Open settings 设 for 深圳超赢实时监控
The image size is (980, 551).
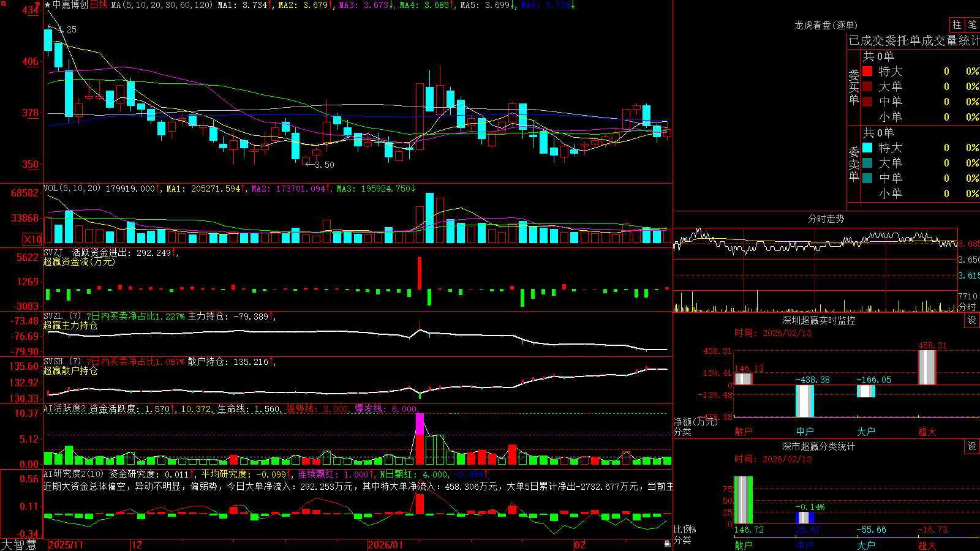(972, 320)
